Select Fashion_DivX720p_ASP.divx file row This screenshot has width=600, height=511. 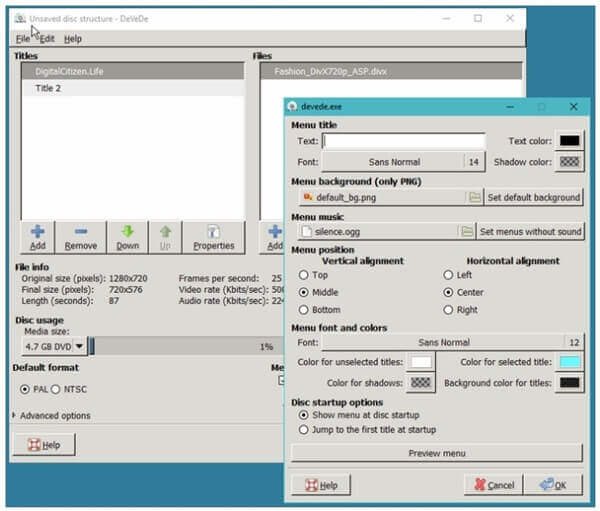(x=390, y=71)
